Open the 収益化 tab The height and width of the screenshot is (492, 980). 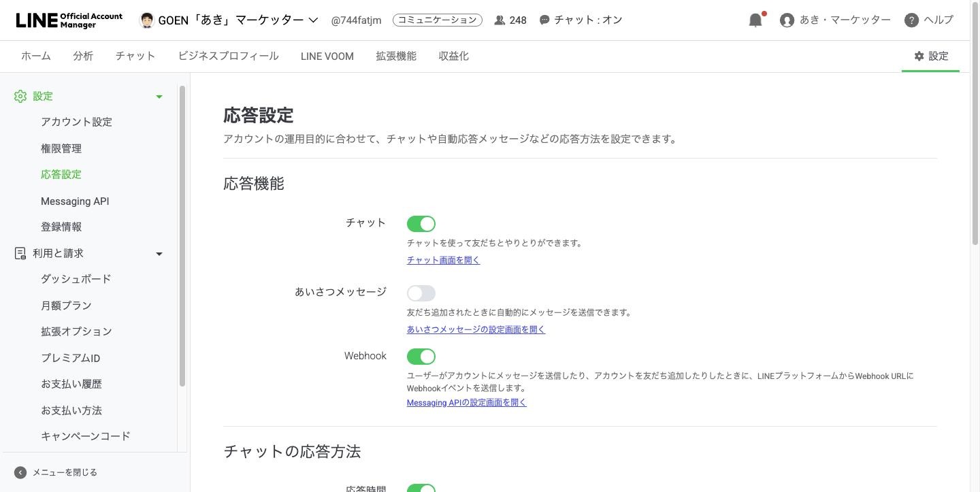(454, 56)
